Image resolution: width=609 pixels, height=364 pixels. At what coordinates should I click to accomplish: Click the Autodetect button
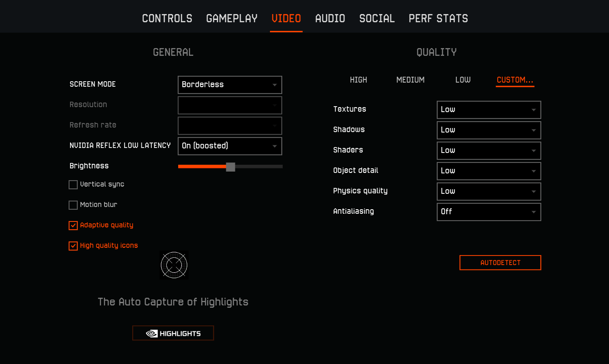coord(500,263)
